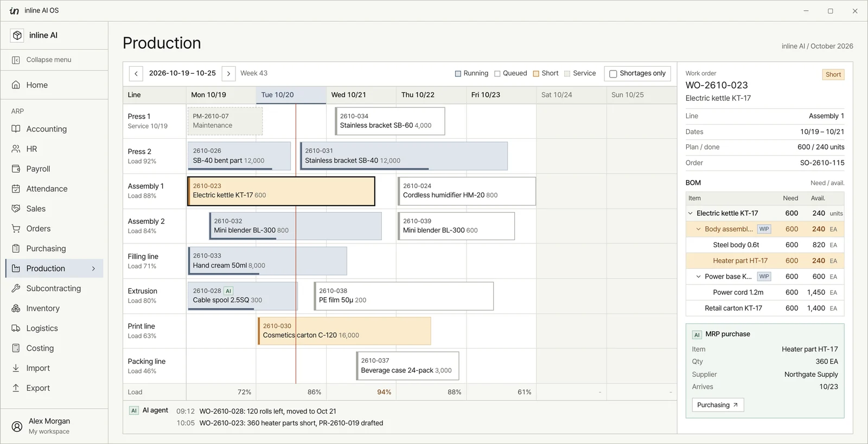Click the Attendance calendar icon
Viewport: 868px width, 444px height.
pyautogui.click(x=16, y=189)
